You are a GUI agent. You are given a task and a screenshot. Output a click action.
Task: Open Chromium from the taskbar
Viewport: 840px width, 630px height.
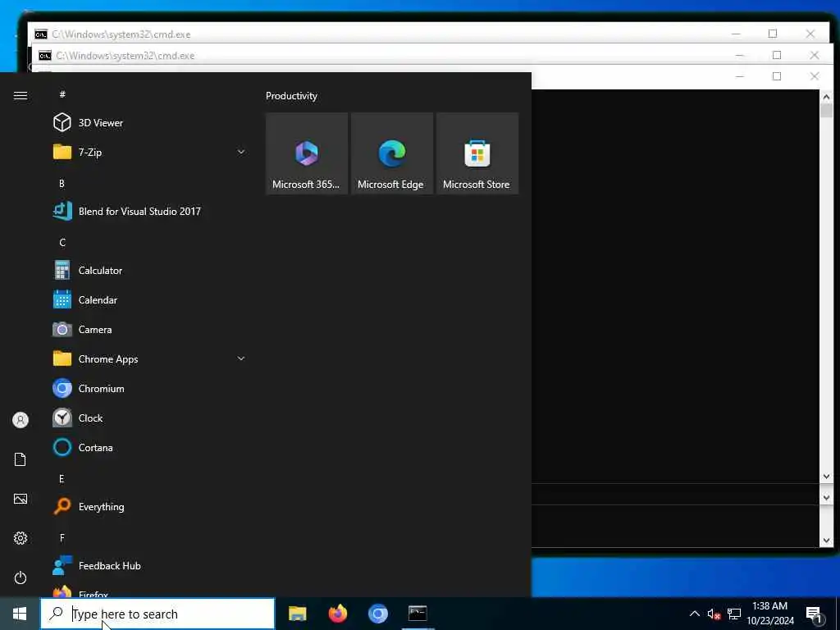click(377, 614)
